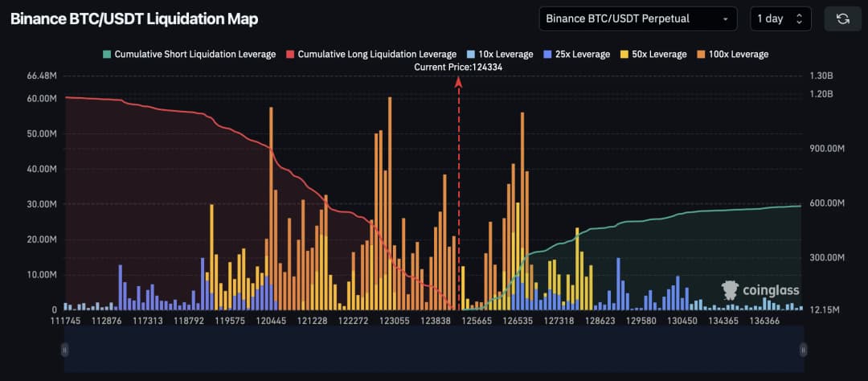Click the Binance BTC/USDT Liquidation Map title
This screenshot has height=381, width=868.
coord(134,18)
